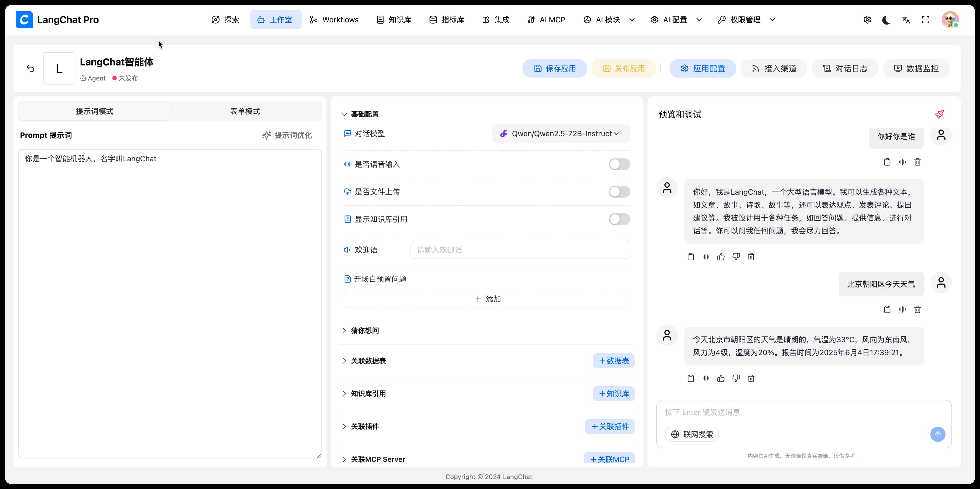Click the back arrow beside LangChat智能体
This screenshot has width=980, height=489.
[30, 68]
